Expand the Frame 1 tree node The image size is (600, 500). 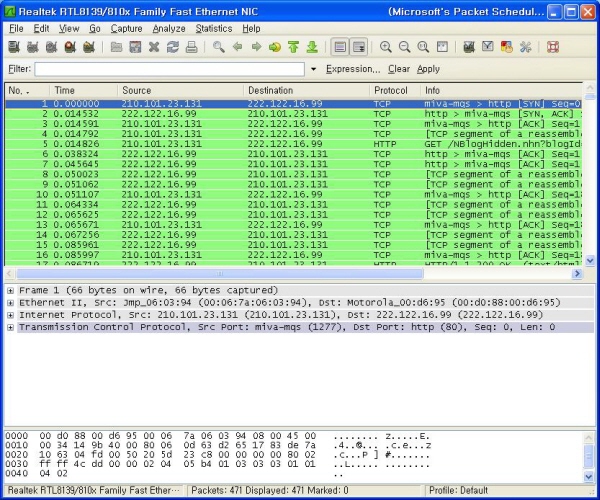pos(10,291)
